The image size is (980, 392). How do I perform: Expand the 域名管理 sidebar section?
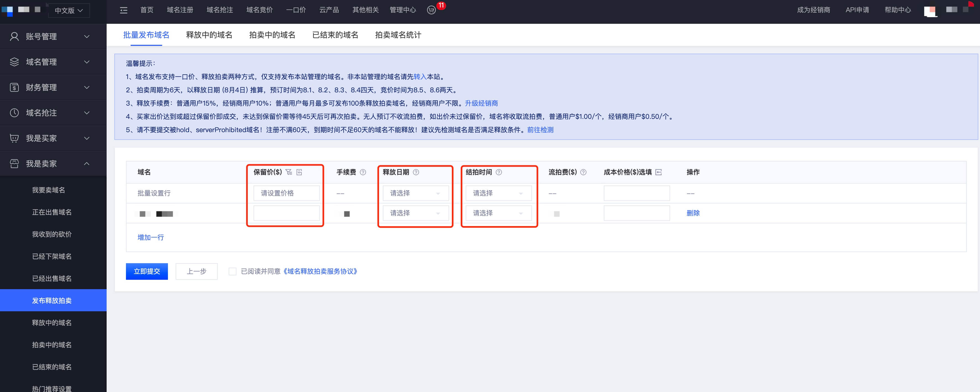53,62
